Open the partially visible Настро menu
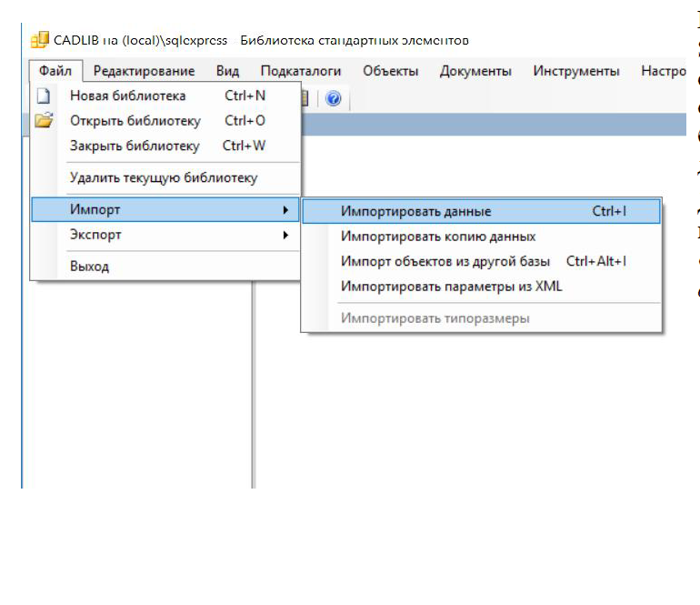Viewport: 700px width, 605px height. [x=664, y=71]
